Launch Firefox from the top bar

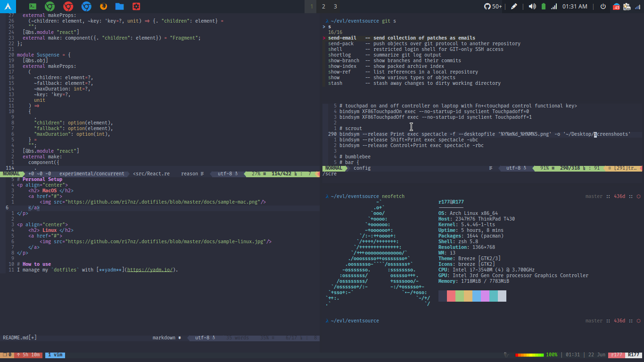(x=104, y=6)
